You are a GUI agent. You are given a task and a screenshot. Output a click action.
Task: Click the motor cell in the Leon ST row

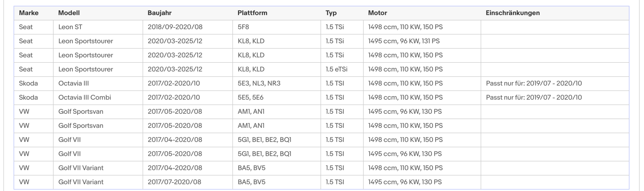point(422,27)
